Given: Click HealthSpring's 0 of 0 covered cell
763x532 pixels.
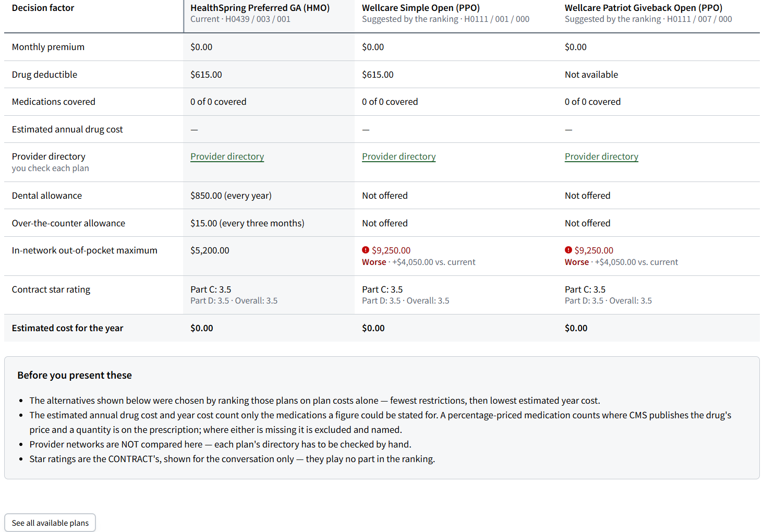Looking at the screenshot, I should pos(219,102).
